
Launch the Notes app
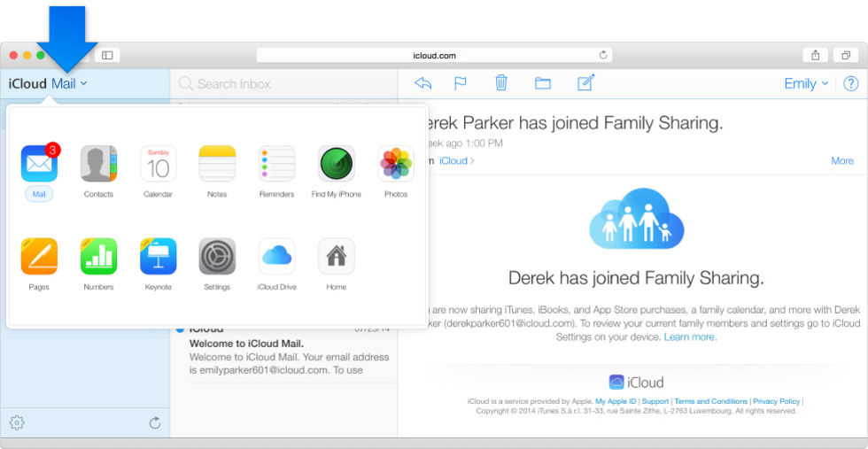pos(217,165)
